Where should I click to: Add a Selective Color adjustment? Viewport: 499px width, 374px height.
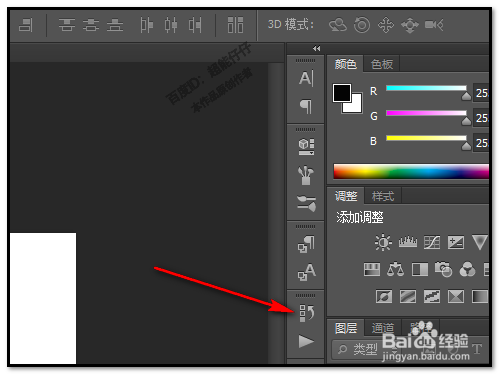click(x=456, y=296)
